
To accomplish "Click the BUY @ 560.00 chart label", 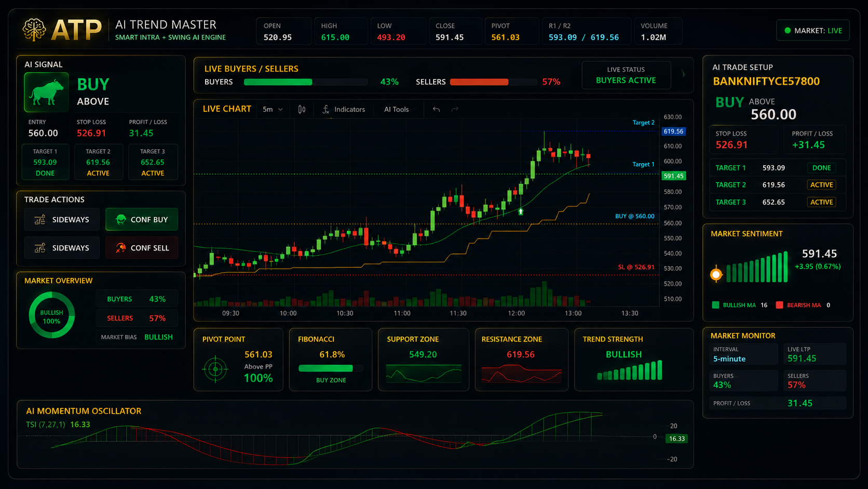I will 634,216.
